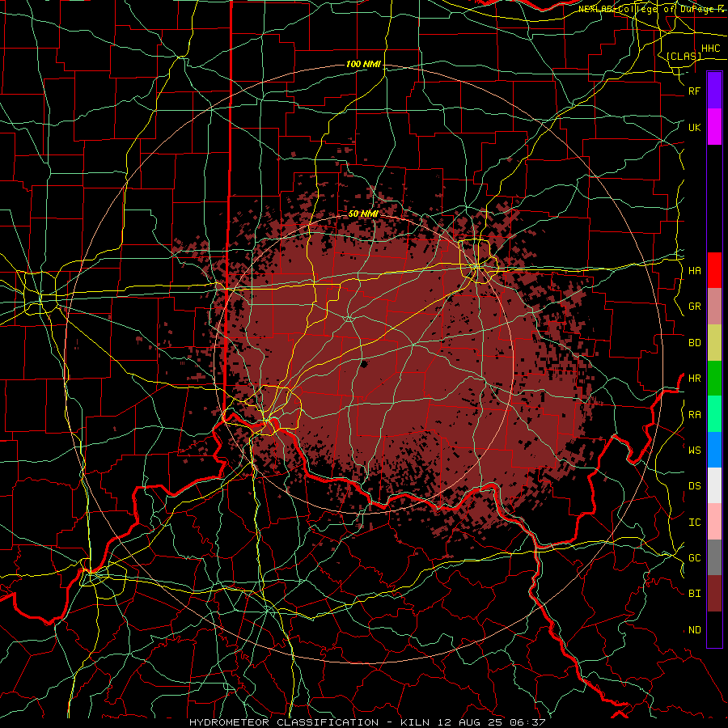Screen dimensions: 728x728
Task: Click the 'IC' legend label
Action: tap(694, 523)
